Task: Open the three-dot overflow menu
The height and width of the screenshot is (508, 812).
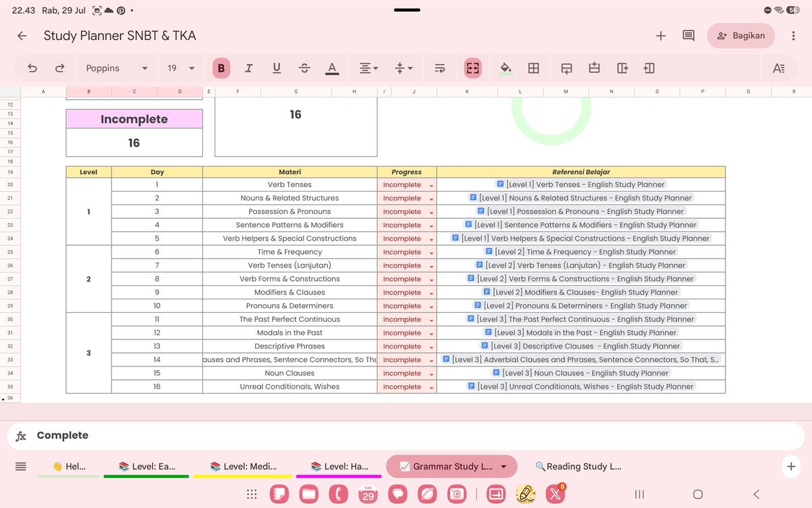Action: [x=793, y=36]
